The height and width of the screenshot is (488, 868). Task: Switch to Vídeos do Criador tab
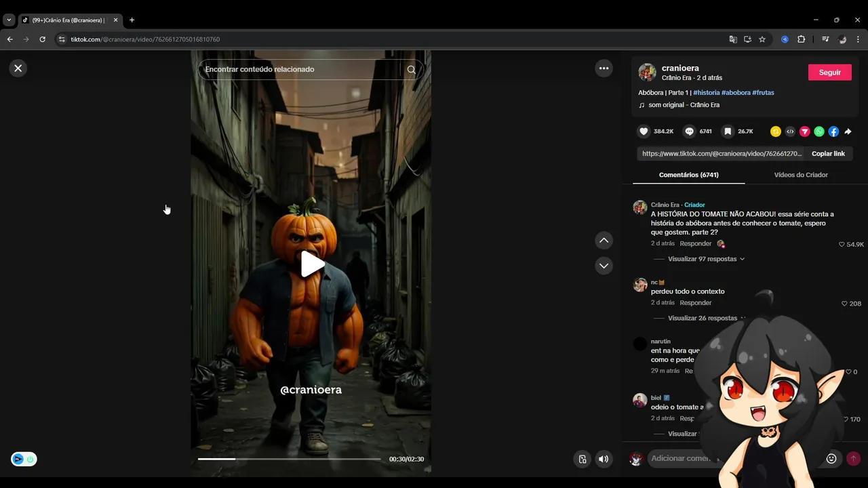tap(801, 175)
